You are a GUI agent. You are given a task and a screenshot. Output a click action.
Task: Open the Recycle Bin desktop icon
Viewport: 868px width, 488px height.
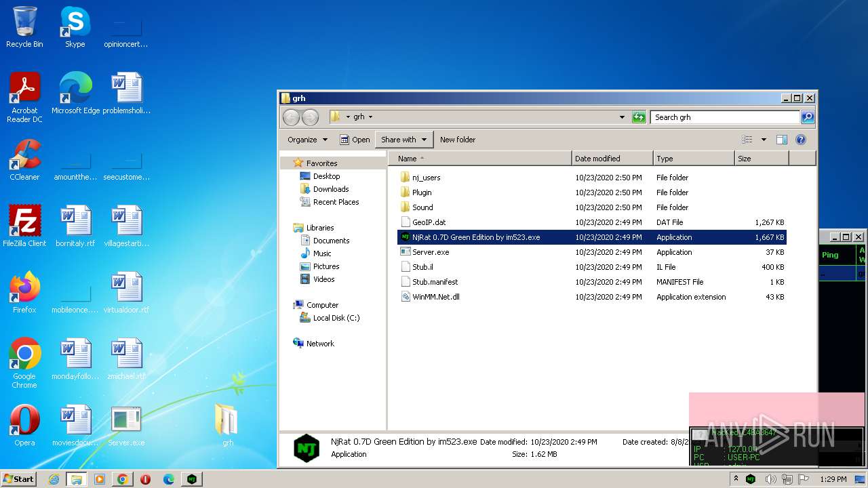[x=24, y=27]
